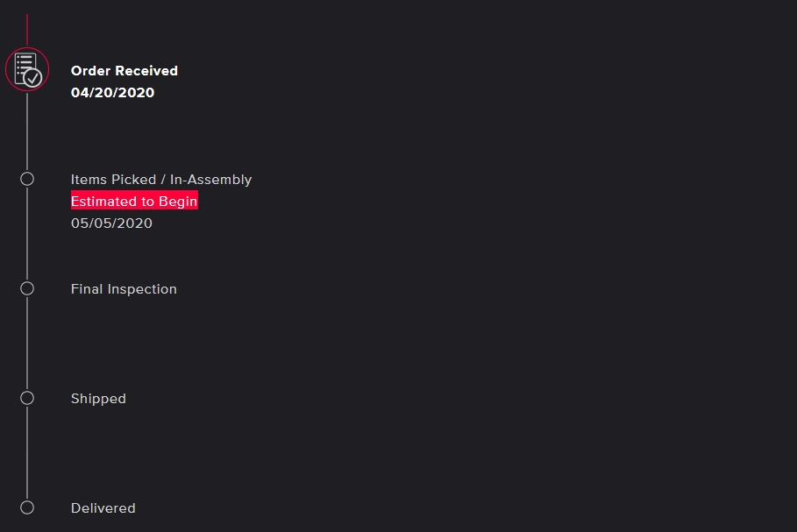This screenshot has width=797, height=532.
Task: Click the Delivered status label
Action: (x=103, y=508)
